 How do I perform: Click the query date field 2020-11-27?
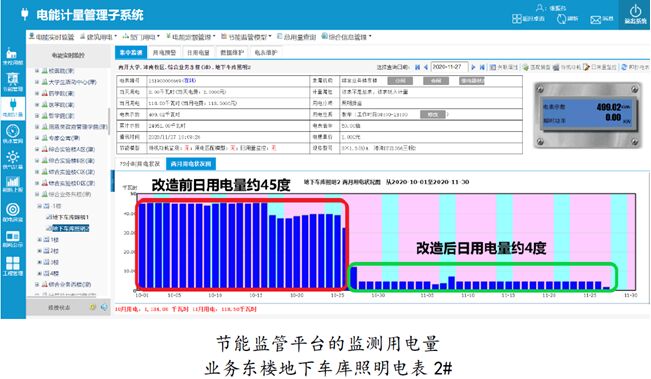(449, 67)
